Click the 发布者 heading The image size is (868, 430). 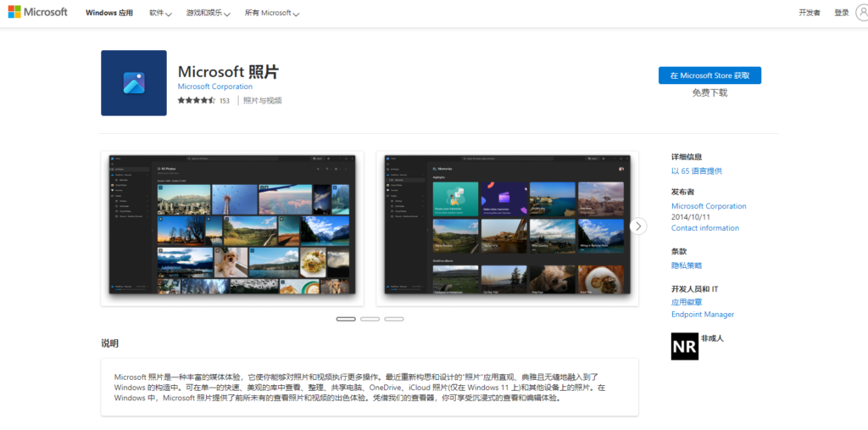point(682,193)
